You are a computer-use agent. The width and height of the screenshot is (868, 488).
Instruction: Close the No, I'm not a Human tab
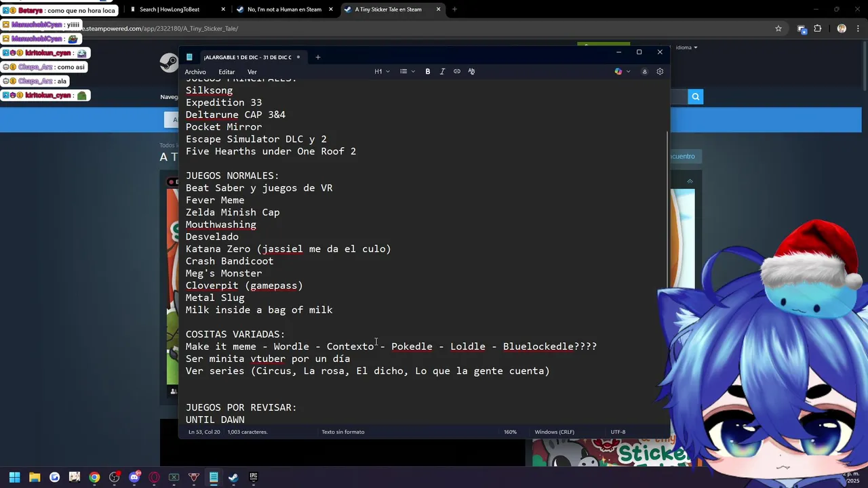pos(331,9)
